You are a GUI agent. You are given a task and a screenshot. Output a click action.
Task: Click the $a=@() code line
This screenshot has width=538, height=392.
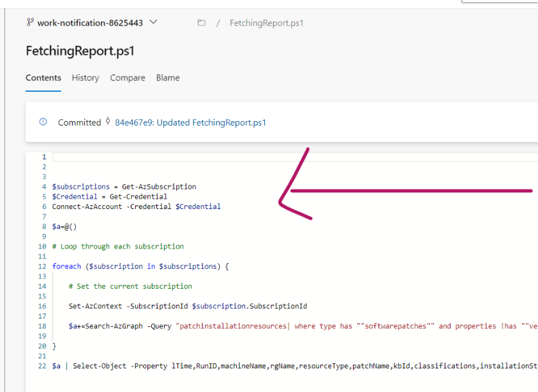(64, 226)
